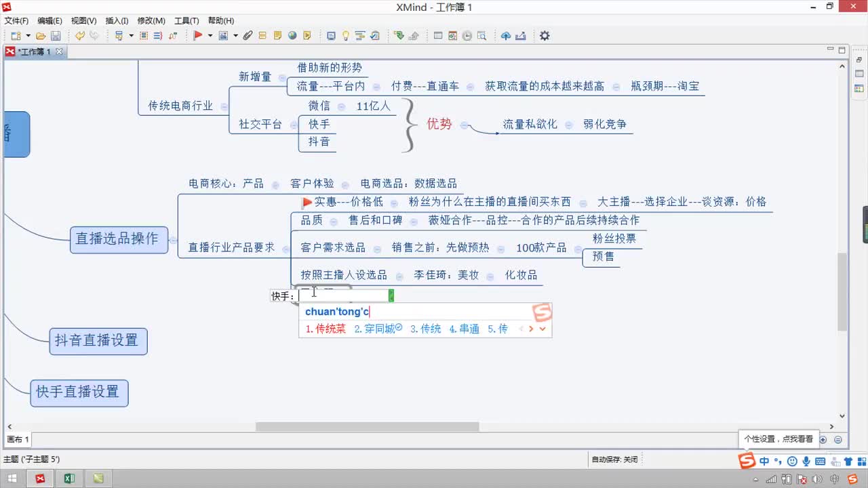This screenshot has height=488, width=868.
Task: Toggle Sogou Chinese/English mode 中
Action: point(764,462)
